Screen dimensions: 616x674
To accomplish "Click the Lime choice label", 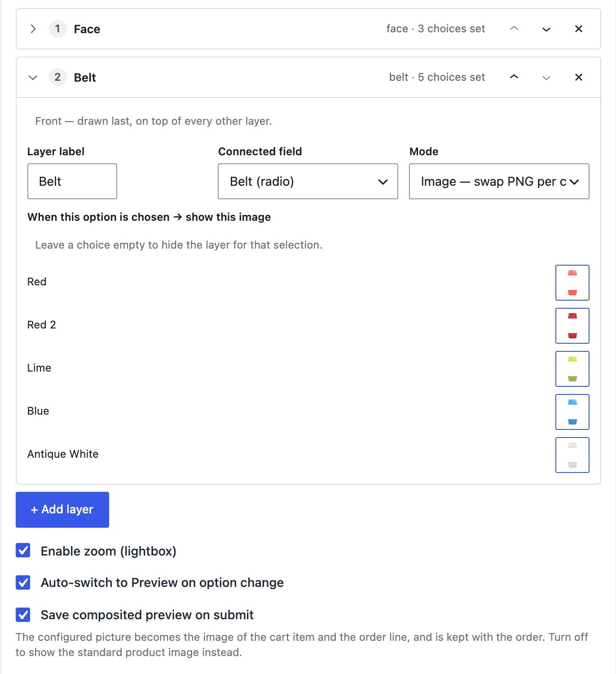I will 39,368.
